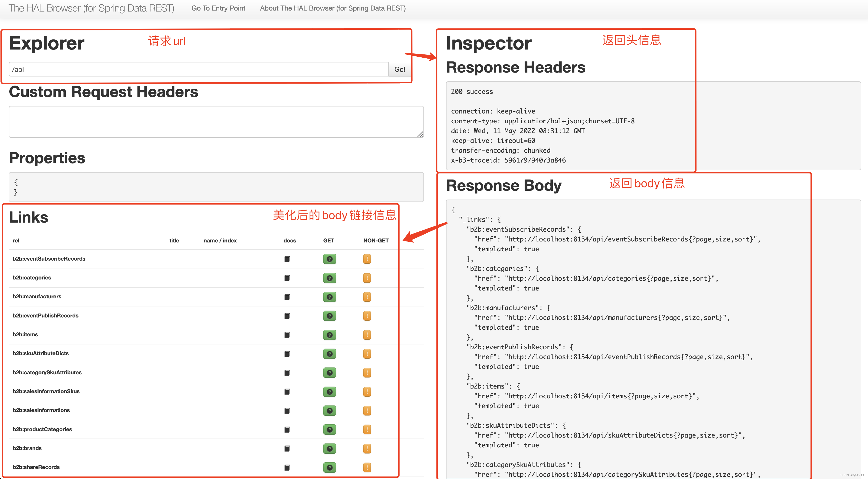Screen dimensions: 868x479
Task: Click the b2b:items rel text
Action: [x=25, y=335]
